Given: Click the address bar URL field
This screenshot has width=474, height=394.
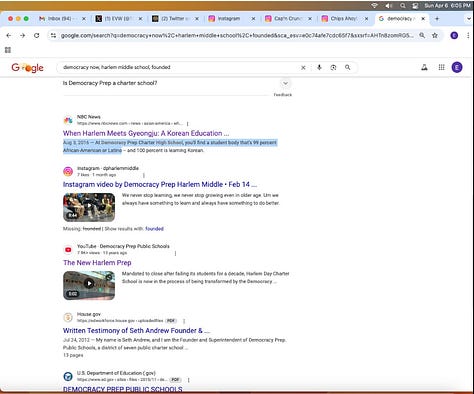Looking at the screenshot, I should (x=237, y=35).
